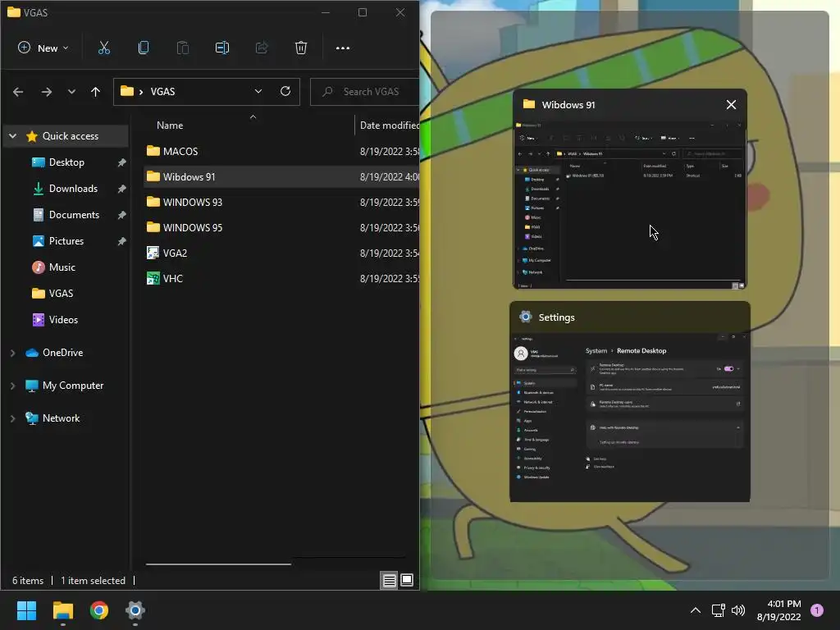Open the notification count badge
Screen dimensions: 840x630
(x=817, y=610)
